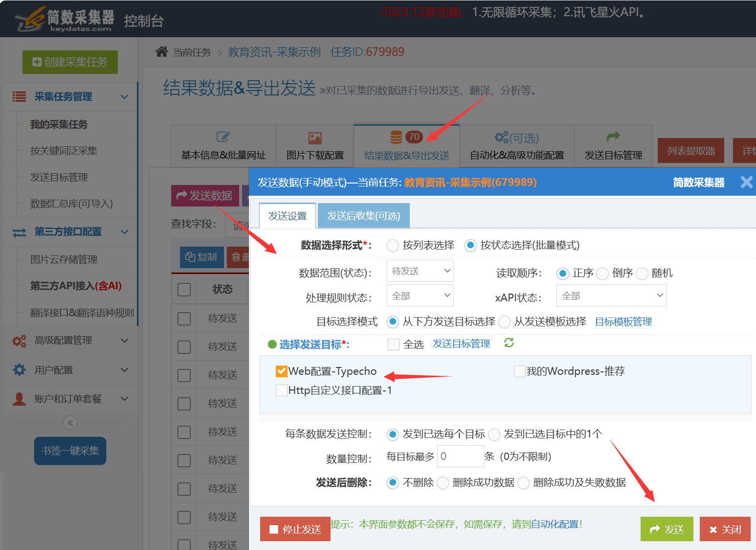
Task: Toggle the 全选 checkbox
Action: click(394, 344)
